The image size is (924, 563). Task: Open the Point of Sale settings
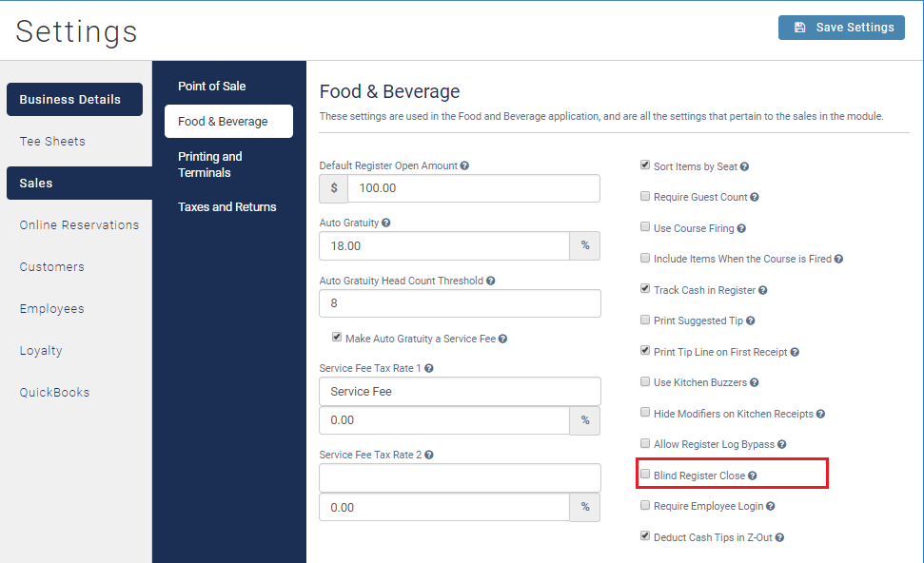click(210, 86)
